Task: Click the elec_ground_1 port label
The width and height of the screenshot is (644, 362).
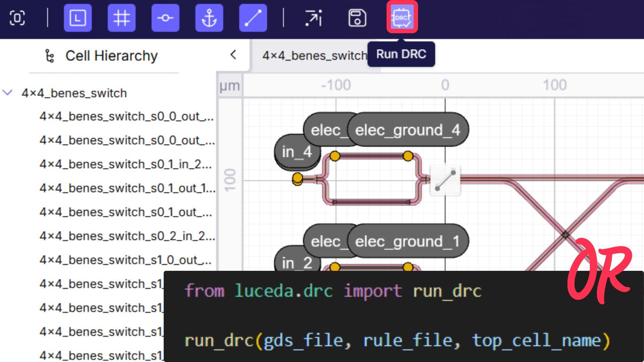Action: 408,241
